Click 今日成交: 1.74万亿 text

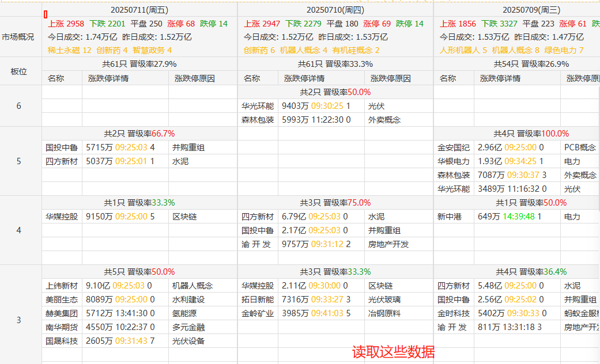82,37
